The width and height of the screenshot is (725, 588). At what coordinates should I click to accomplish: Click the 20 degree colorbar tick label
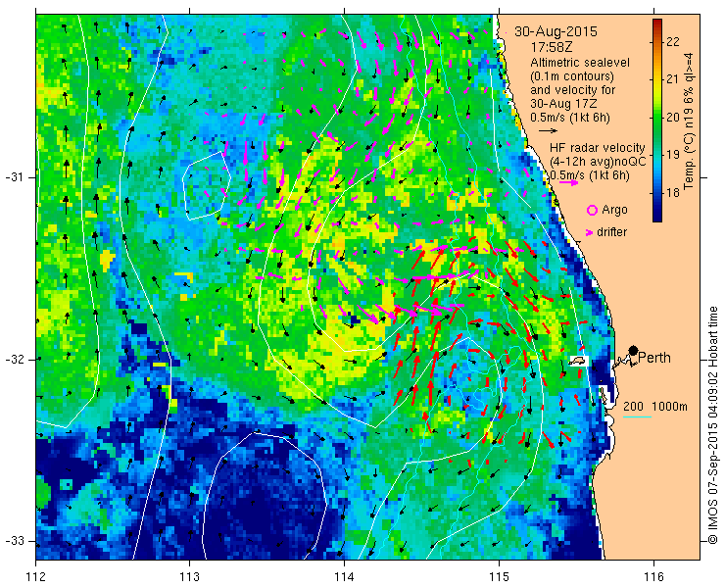click(673, 117)
